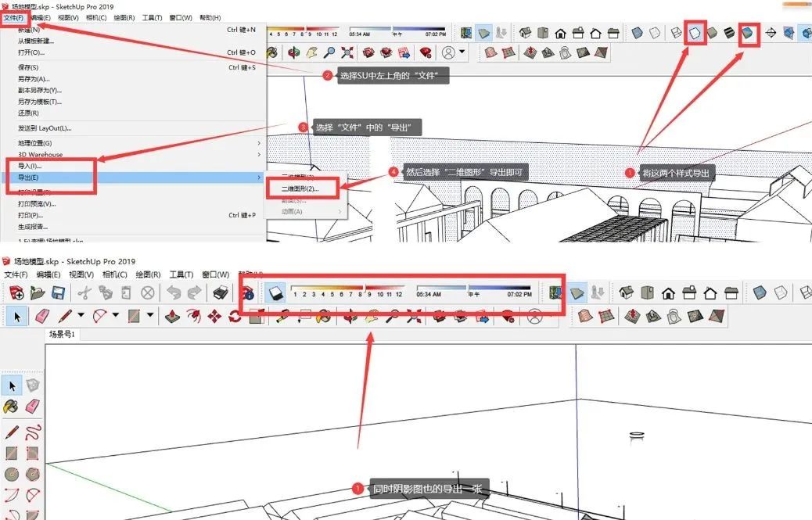This screenshot has width=812, height=520.
Task: Enable the Shaded With Textures style
Action: click(729, 33)
